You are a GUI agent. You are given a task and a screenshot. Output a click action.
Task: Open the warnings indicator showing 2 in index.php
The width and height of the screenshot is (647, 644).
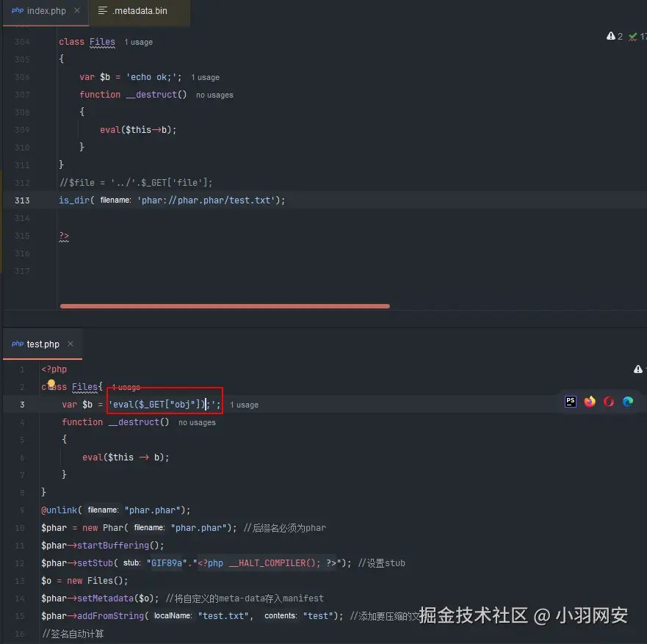[615, 36]
